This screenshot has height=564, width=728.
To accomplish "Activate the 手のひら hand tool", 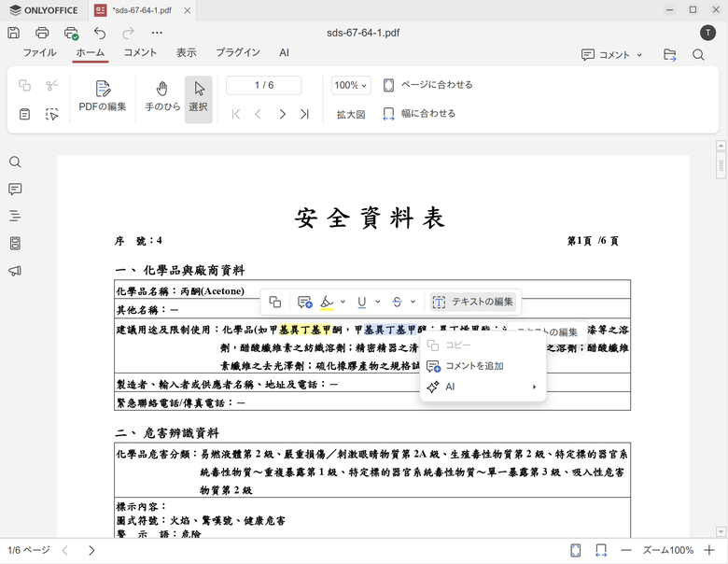I will [162, 96].
